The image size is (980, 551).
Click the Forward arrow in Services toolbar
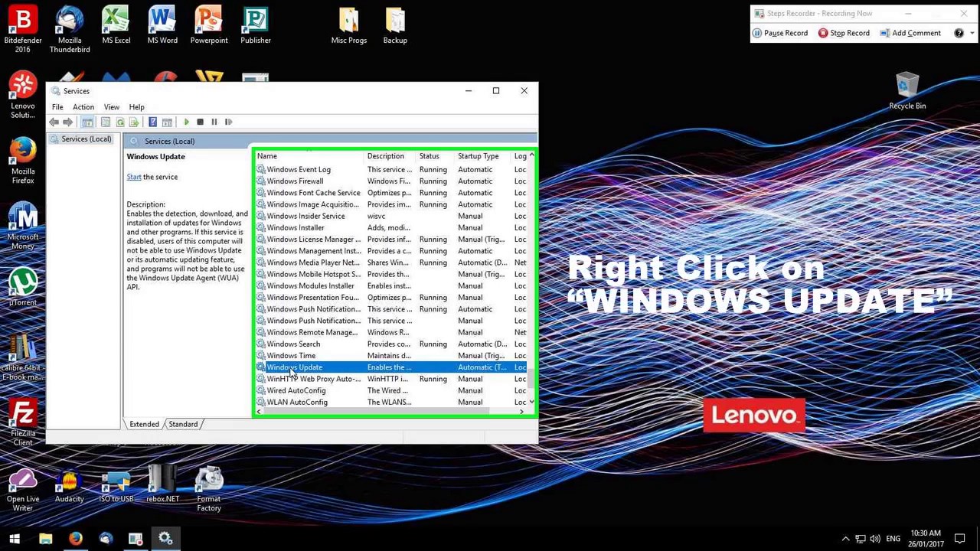point(68,122)
